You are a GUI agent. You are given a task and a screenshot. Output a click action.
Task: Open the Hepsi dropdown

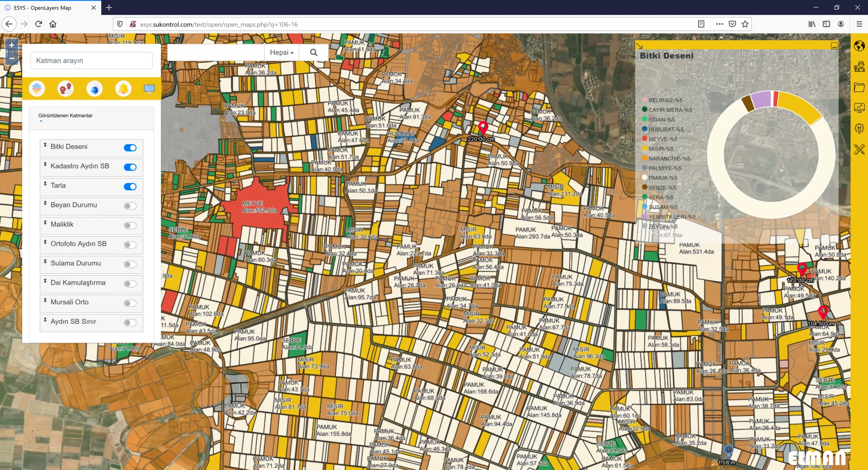282,53
